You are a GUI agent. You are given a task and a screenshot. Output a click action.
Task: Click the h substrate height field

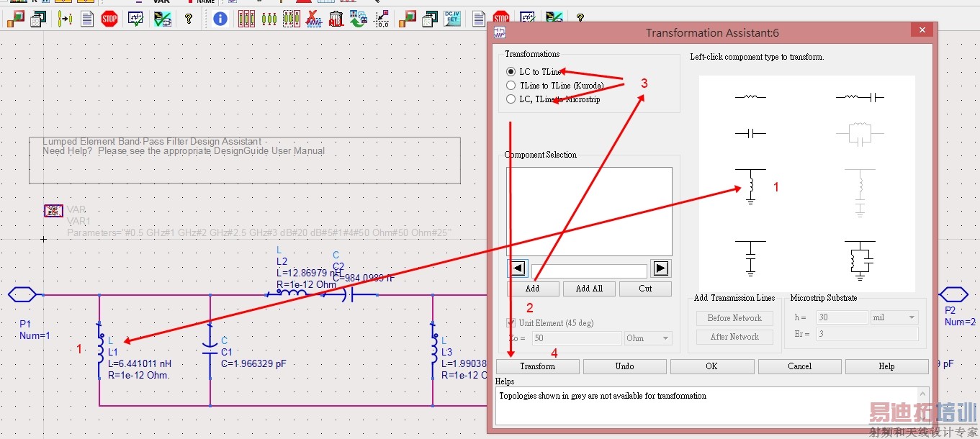pyautogui.click(x=842, y=317)
